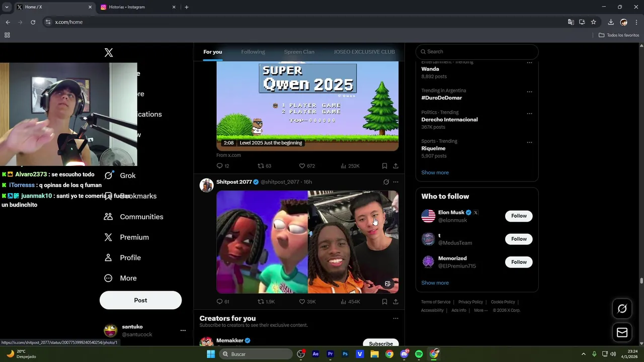The height and width of the screenshot is (362, 644).
Task: Share the Super Qwen 2025 post
Action: 395,166
